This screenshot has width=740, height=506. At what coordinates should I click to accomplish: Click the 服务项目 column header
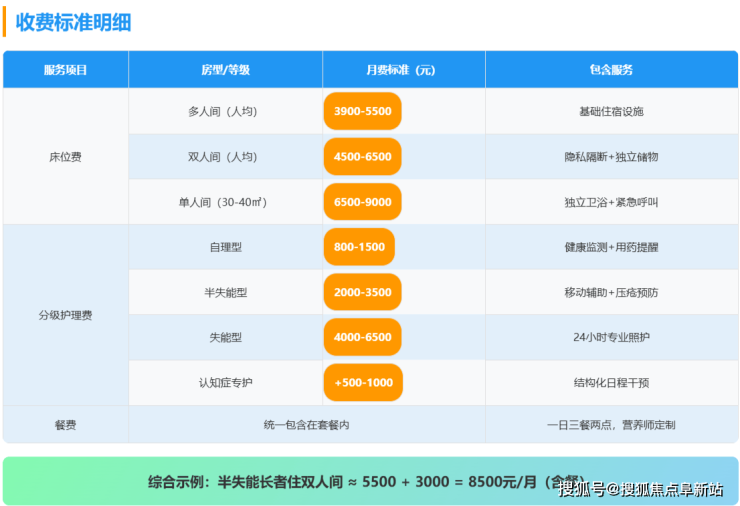66,70
